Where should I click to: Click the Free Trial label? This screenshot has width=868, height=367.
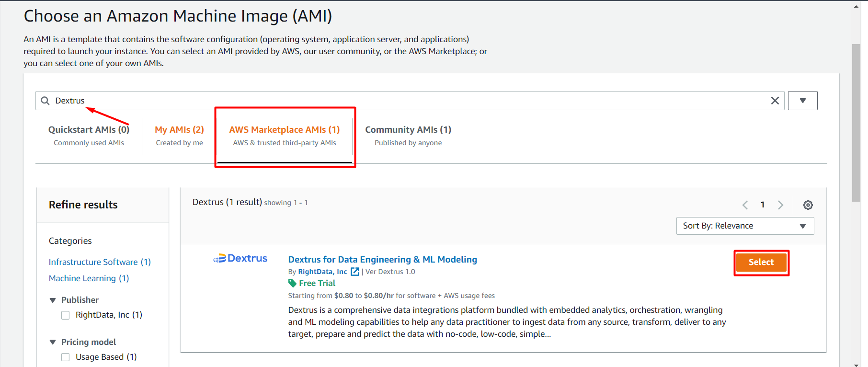pos(317,283)
